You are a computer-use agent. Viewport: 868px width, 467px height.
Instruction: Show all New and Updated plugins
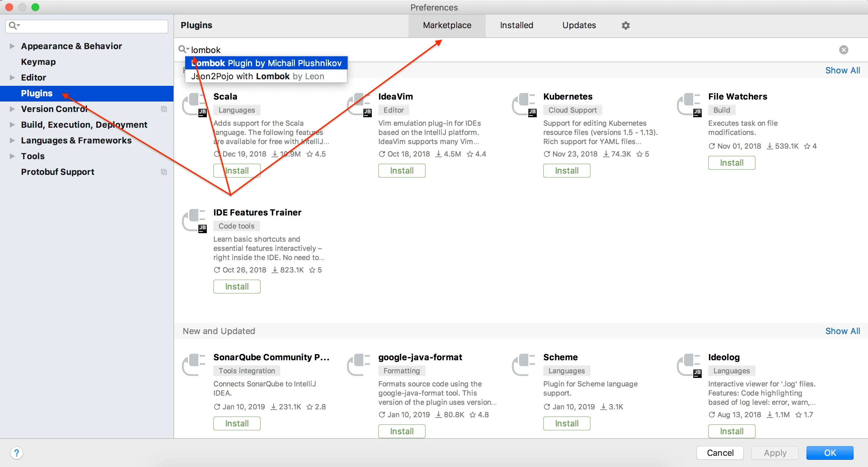tap(842, 331)
